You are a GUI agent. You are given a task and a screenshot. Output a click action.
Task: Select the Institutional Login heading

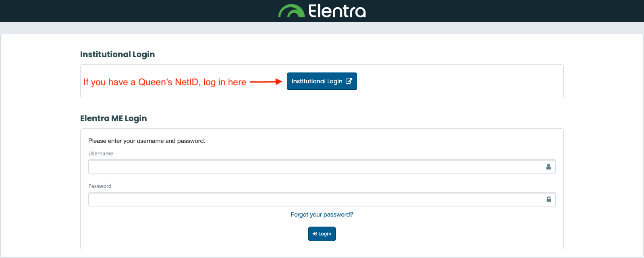(x=117, y=54)
